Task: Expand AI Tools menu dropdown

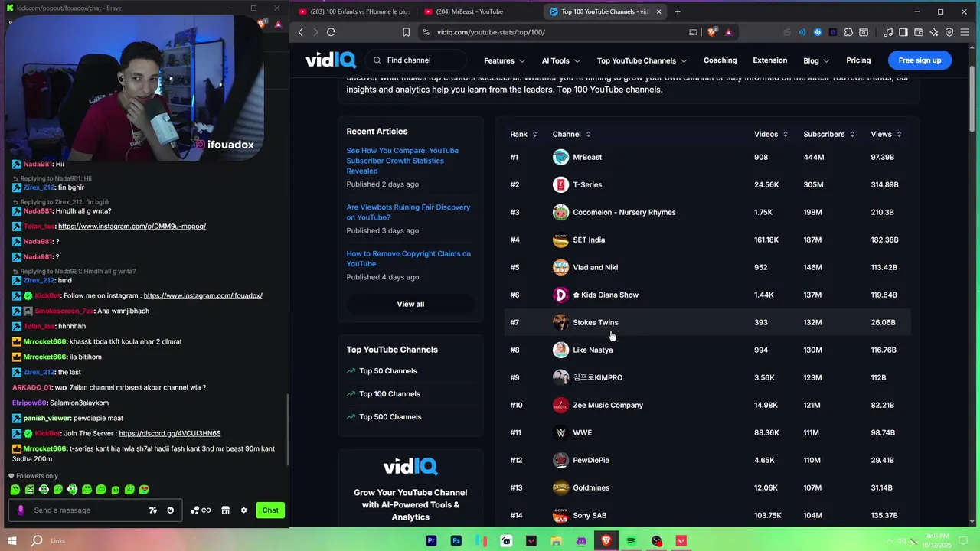Action: point(561,60)
